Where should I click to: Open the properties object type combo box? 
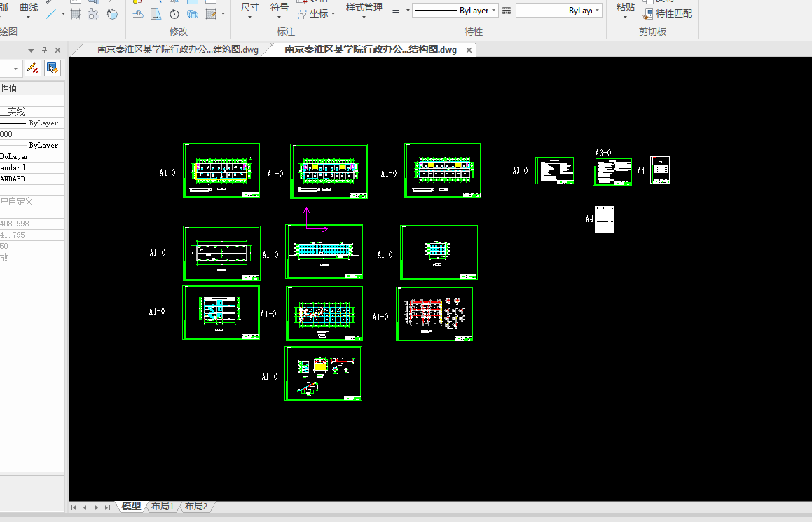[x=11, y=69]
